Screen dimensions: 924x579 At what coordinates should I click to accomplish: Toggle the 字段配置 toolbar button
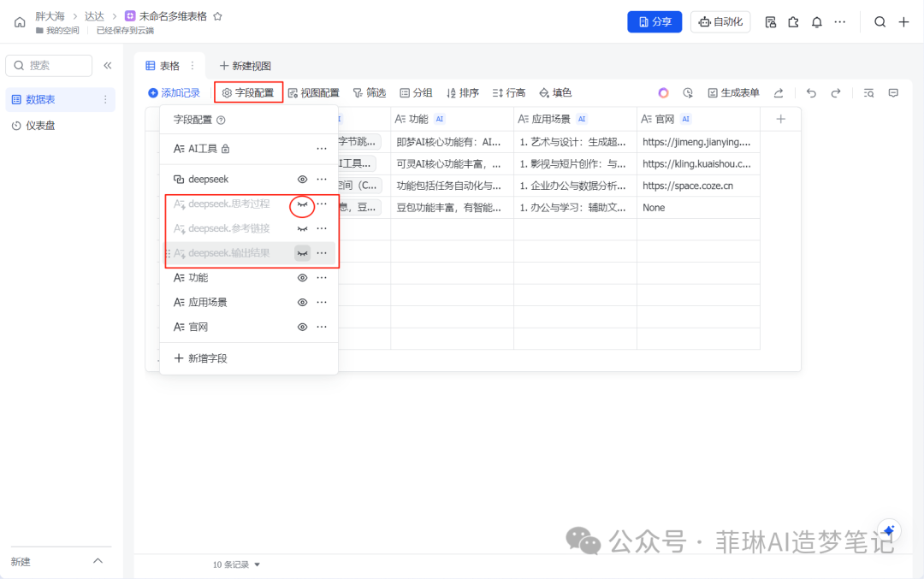[x=248, y=93]
